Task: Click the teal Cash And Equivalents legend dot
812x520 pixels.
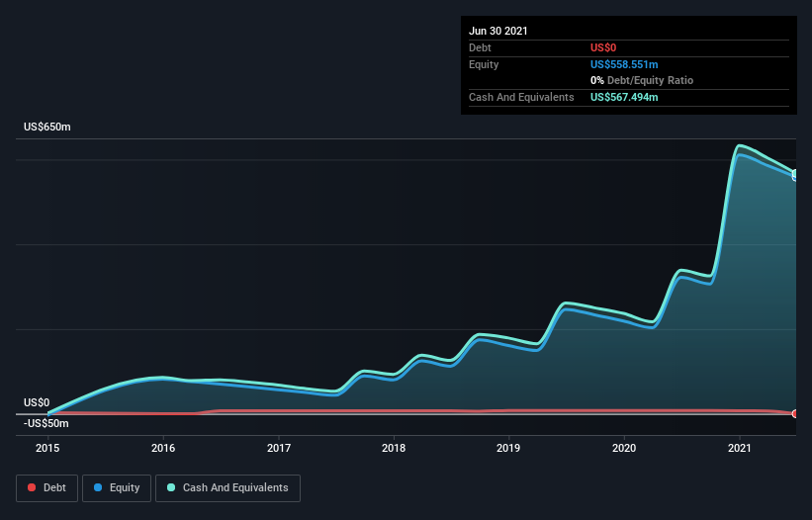Action: [x=171, y=487]
